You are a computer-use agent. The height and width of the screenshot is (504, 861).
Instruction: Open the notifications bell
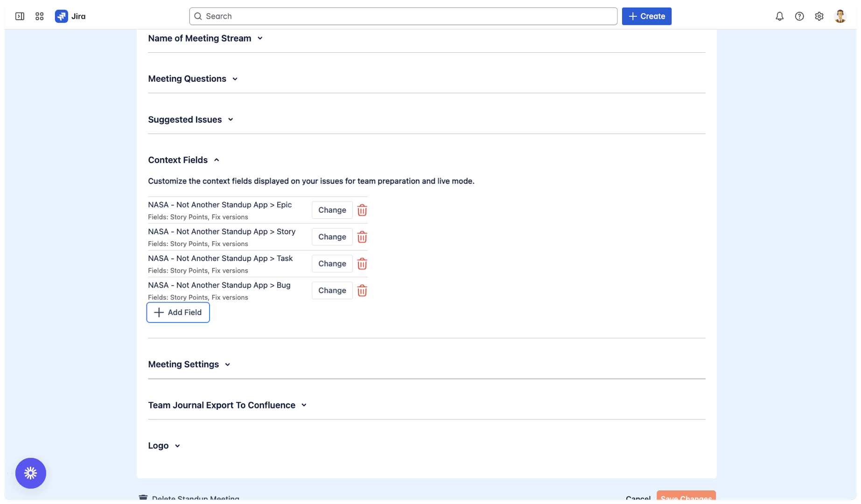pos(779,16)
